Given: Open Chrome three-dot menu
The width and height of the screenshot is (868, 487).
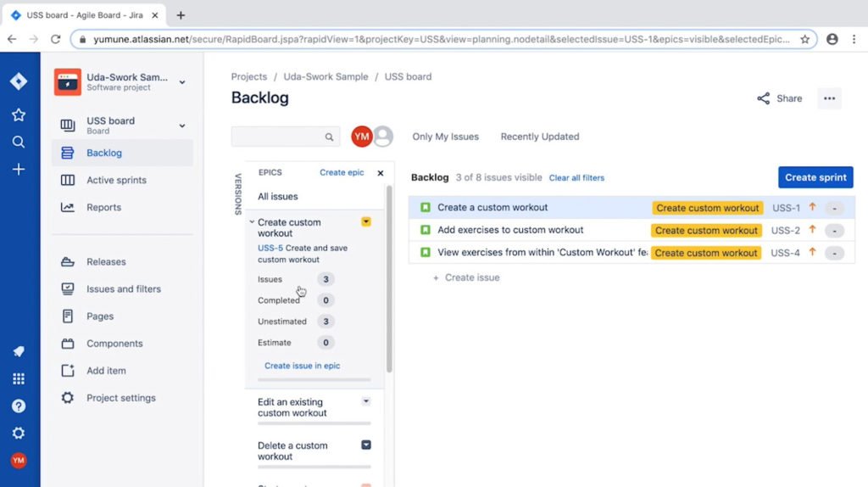Looking at the screenshot, I should click(x=854, y=39).
